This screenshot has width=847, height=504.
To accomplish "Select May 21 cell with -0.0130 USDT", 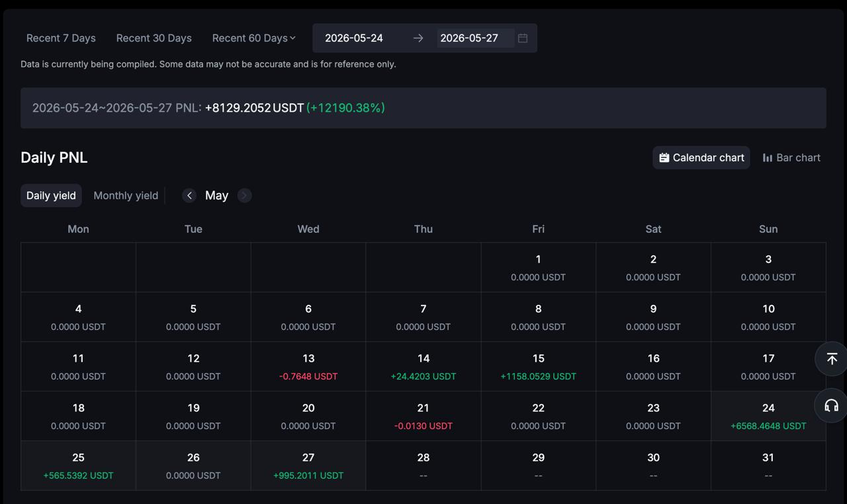I will pyautogui.click(x=423, y=416).
